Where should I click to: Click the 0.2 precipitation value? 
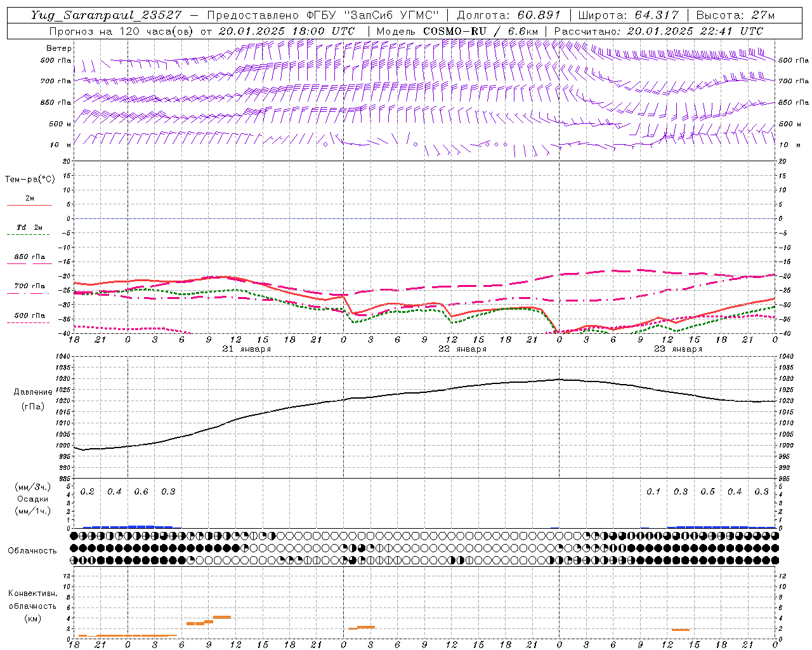click(x=87, y=491)
